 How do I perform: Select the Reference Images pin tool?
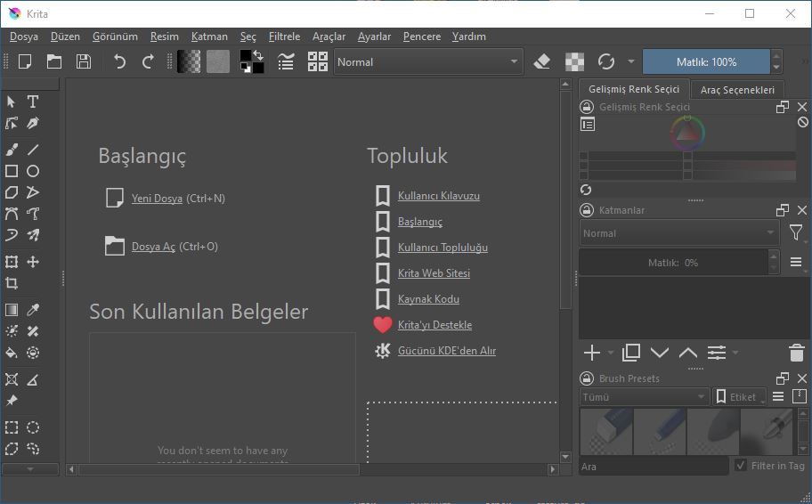[11, 401]
